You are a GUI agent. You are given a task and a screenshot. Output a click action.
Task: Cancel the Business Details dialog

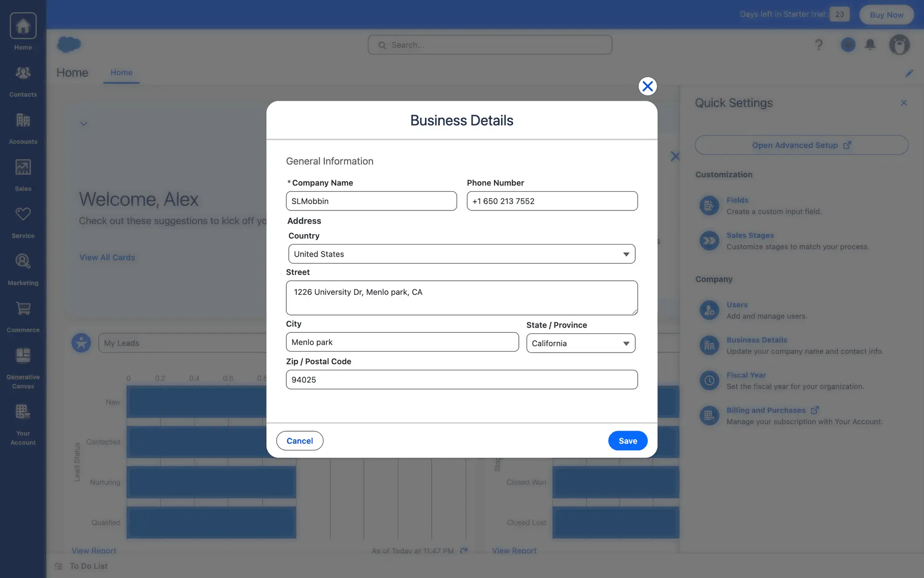(299, 441)
